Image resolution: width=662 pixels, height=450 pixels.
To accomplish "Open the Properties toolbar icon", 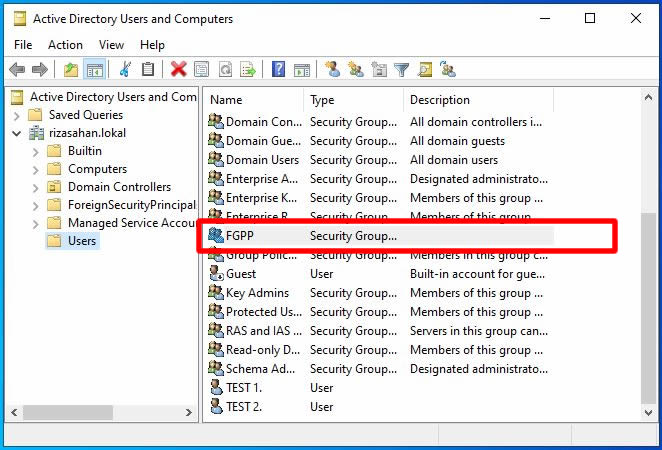I will click(x=201, y=69).
